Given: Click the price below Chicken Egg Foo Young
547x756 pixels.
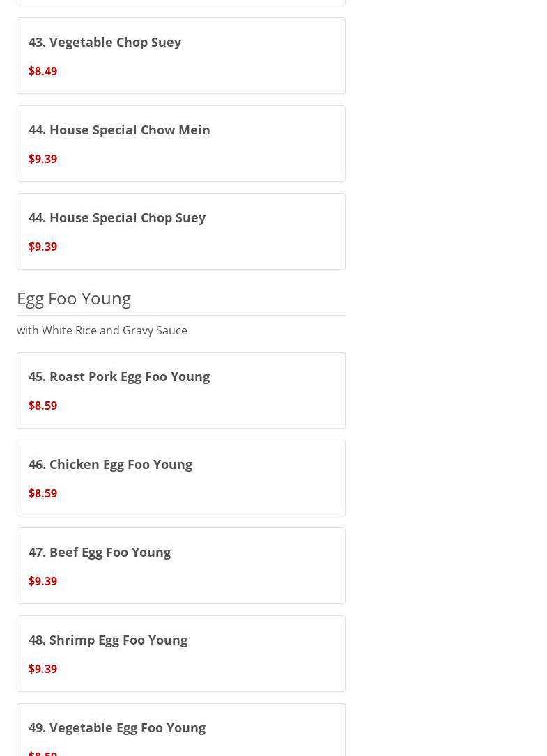Looking at the screenshot, I should (43, 493).
